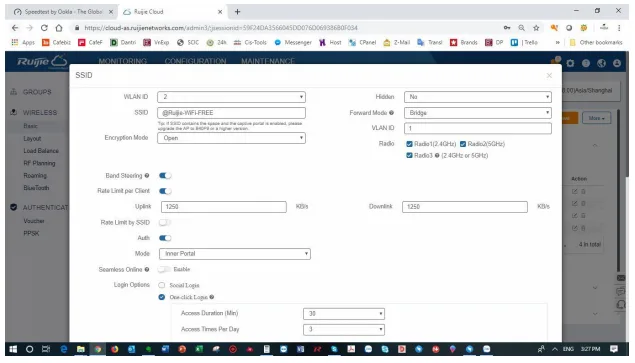Open the Messenger bookmark
Image resolution: width=635 pixels, height=363 pixels.
pos(293,42)
